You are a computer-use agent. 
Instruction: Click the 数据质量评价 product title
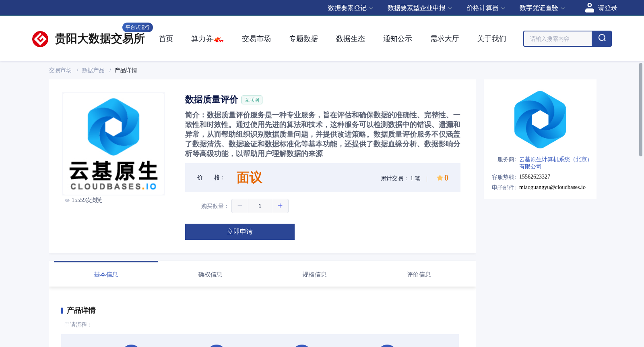(212, 100)
